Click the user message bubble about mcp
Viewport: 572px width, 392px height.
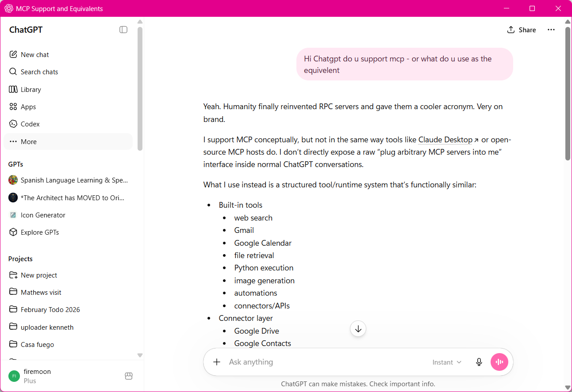[x=405, y=64]
